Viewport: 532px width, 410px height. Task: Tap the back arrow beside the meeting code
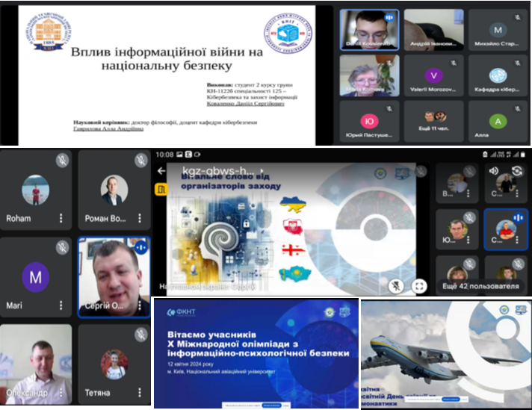[x=161, y=171]
